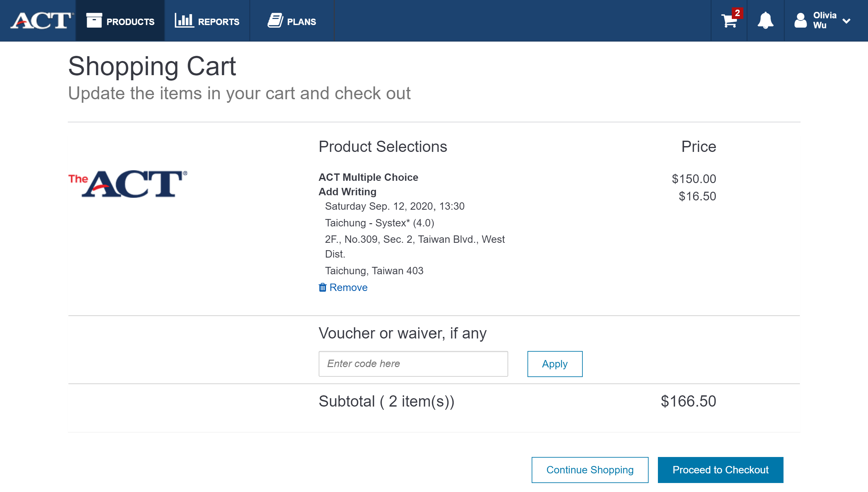Open the Olivia Wu user menu
The height and width of the screenshot is (492, 868).
[x=824, y=21]
